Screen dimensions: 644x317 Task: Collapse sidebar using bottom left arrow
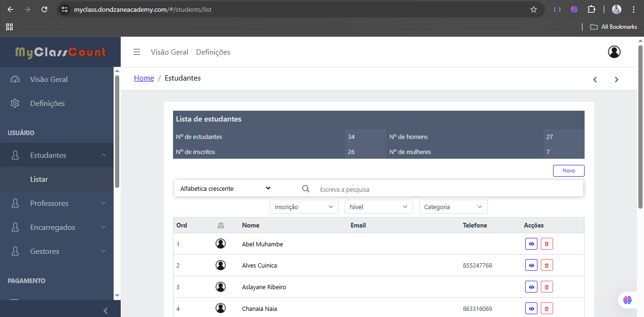106,310
